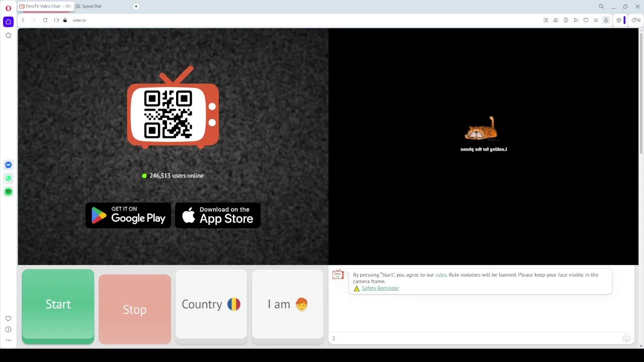Select the OmeTV Video Chat tab

tap(46, 7)
